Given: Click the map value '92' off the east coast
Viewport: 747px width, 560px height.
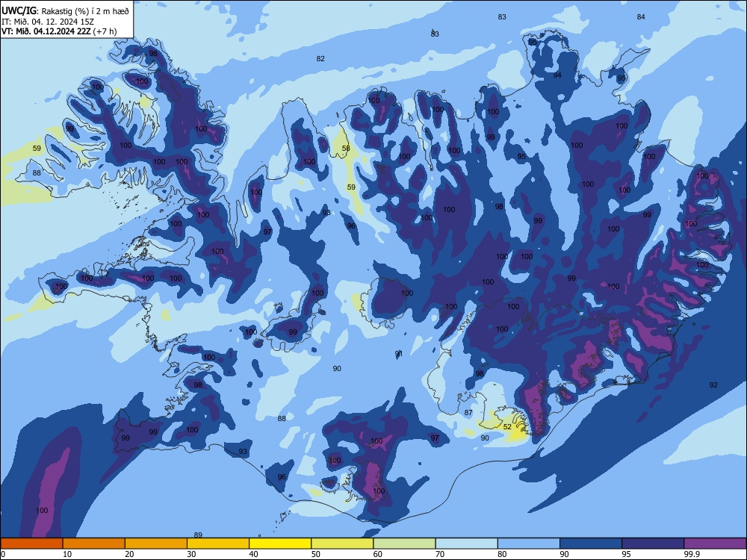Looking at the screenshot, I should tap(713, 385).
